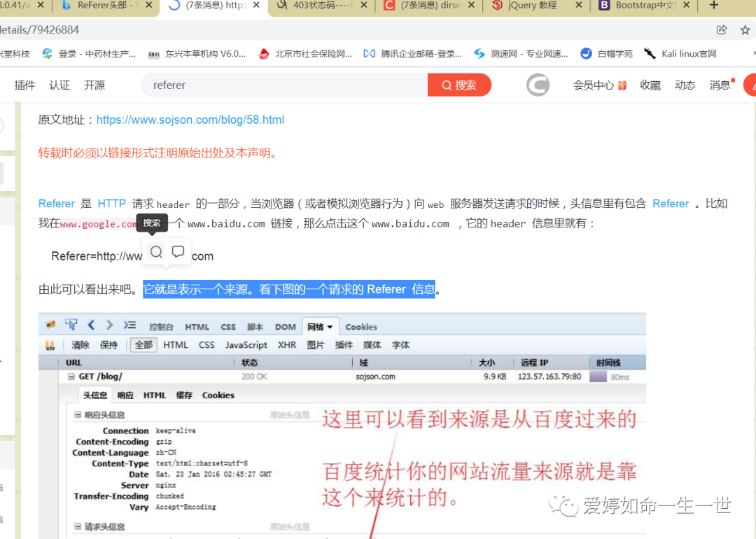Viewport: 756px width, 539px height.
Task: Select the 缓存 cache sub-tab
Action: [184, 395]
